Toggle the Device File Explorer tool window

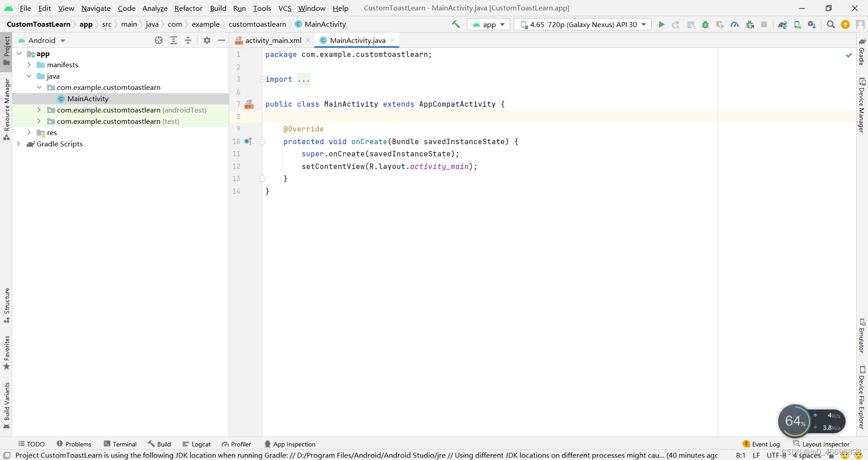pyautogui.click(x=862, y=398)
